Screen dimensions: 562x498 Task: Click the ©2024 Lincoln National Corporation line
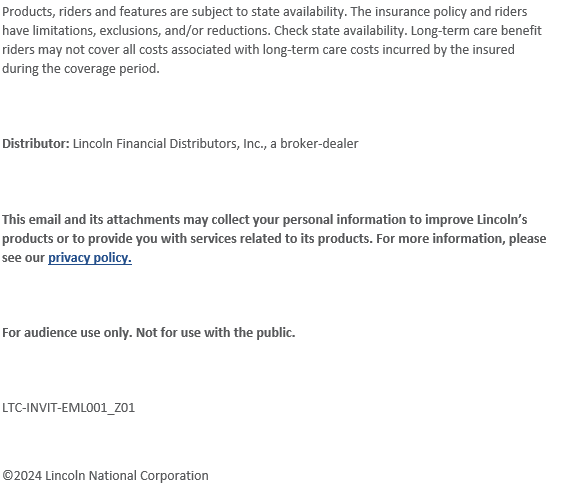[105, 476]
